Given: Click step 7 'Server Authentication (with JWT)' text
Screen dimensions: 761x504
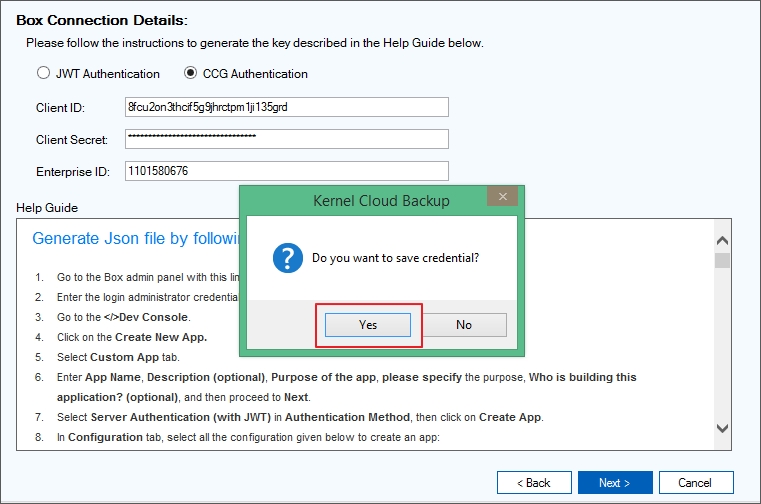Looking at the screenshot, I should point(181,418).
